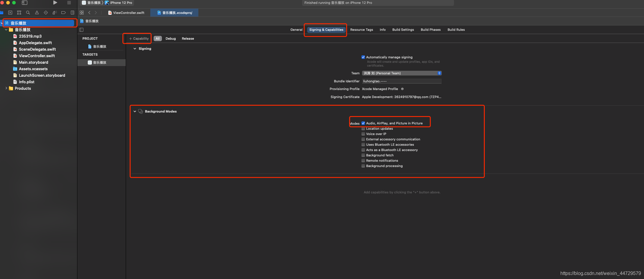Go back with the editor back arrow

click(x=89, y=13)
